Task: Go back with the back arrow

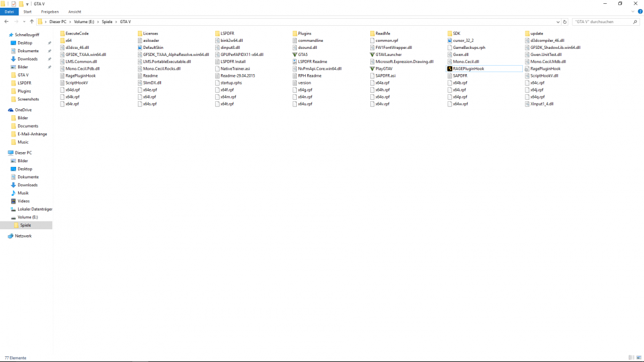Action: [6, 22]
